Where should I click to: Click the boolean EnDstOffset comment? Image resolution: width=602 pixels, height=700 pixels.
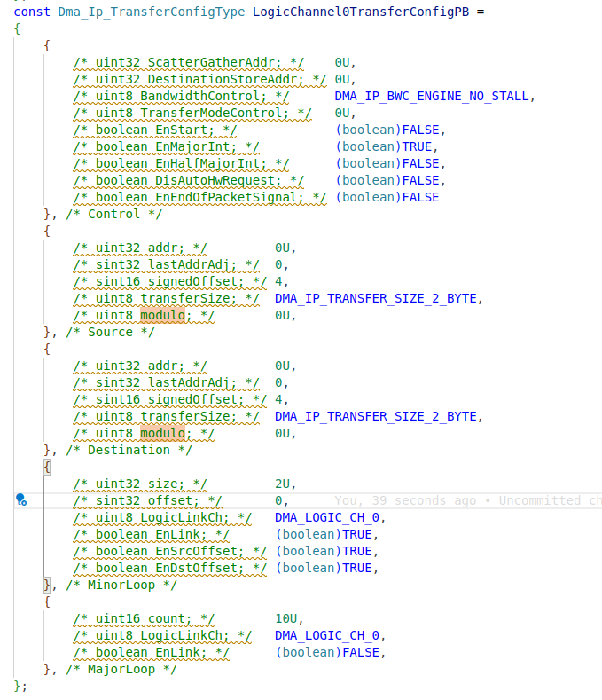tap(170, 569)
